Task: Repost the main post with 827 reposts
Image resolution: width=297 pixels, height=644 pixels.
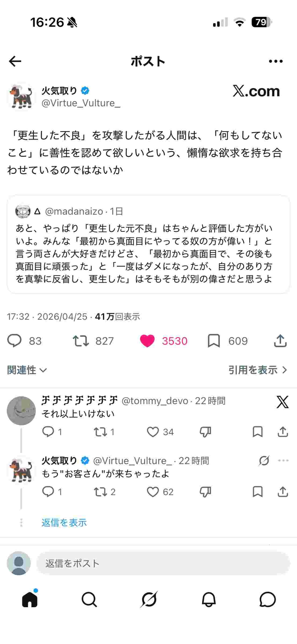Action: click(81, 341)
